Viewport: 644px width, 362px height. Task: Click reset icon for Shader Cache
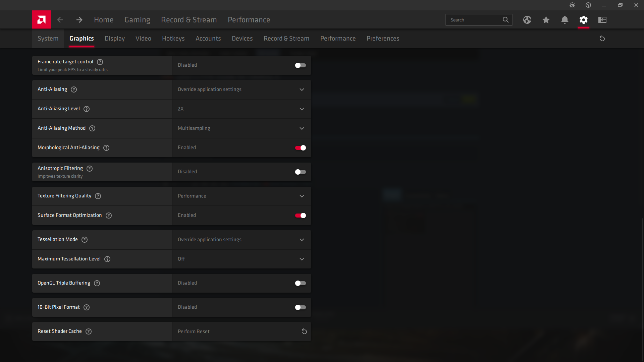pos(304,331)
